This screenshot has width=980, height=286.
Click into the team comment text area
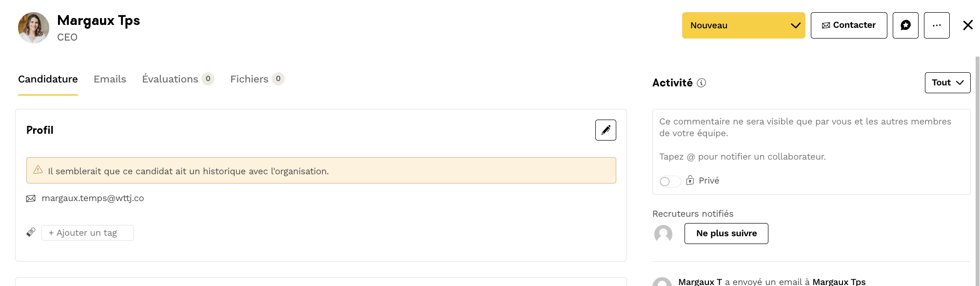[811, 139]
